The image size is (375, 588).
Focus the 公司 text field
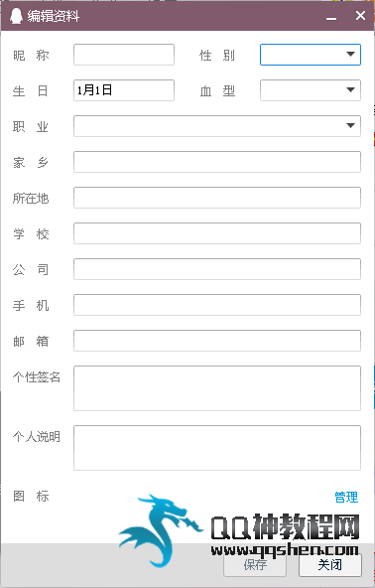(x=217, y=269)
